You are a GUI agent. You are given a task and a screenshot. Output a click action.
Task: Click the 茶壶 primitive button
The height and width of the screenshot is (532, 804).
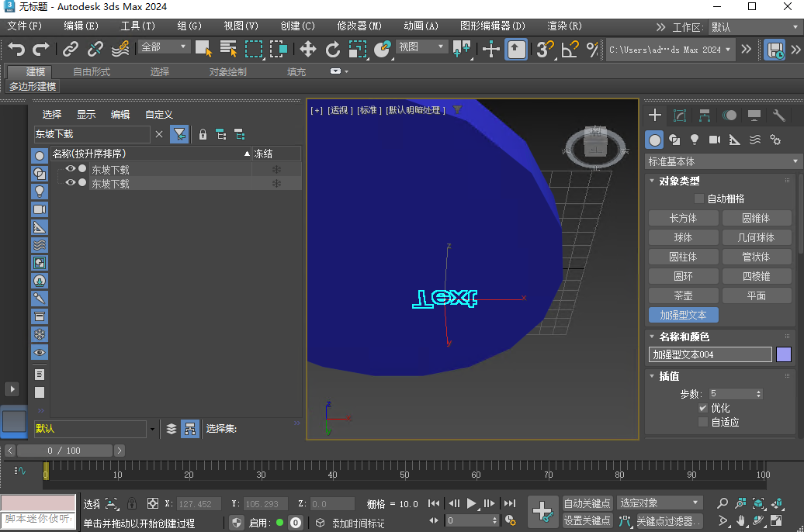683,295
